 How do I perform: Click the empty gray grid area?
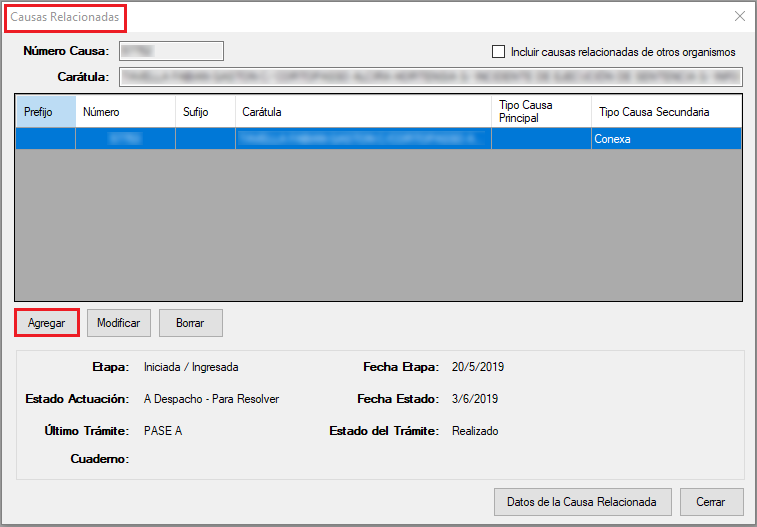[378, 225]
